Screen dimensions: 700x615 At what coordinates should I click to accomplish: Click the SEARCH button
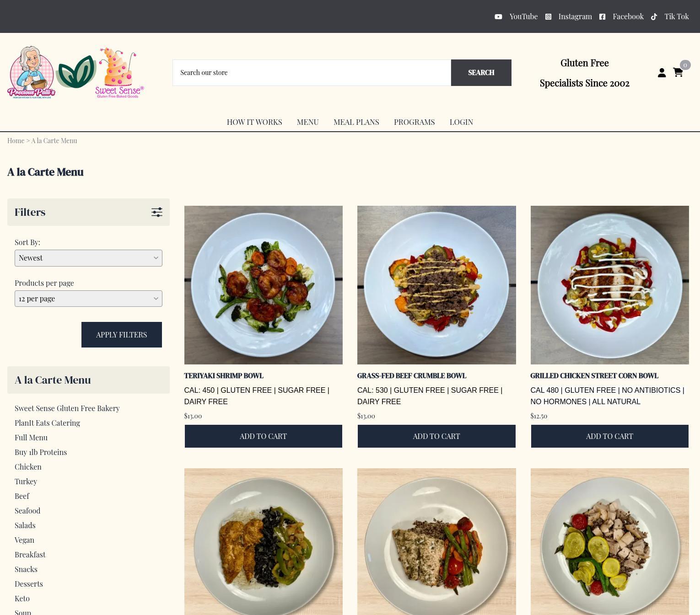[x=481, y=73]
